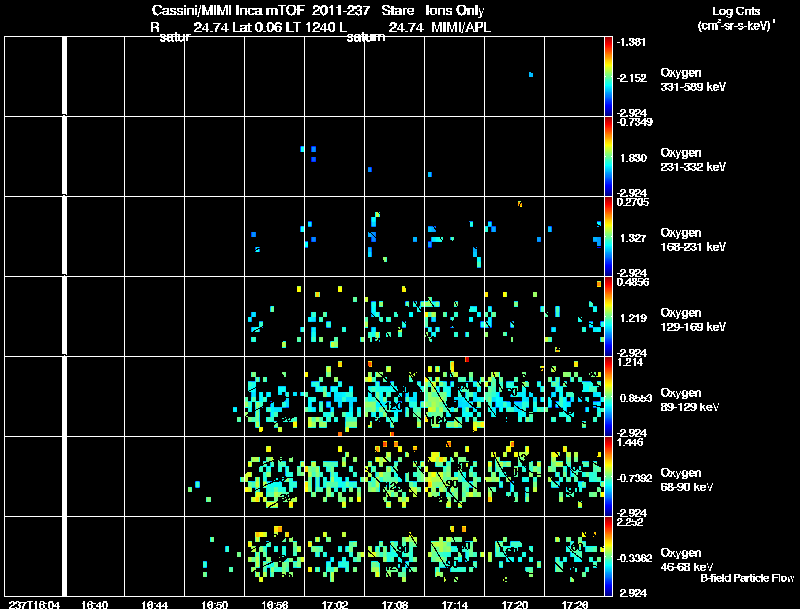Viewport: 800px width, 609px height.
Task: Click the 17:14 image in the 89-129 keV row
Action: tap(454, 396)
